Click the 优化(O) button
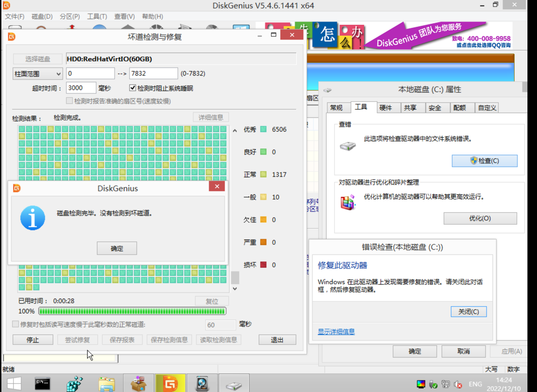Image resolution: width=537 pixels, height=392 pixels. tap(480, 219)
